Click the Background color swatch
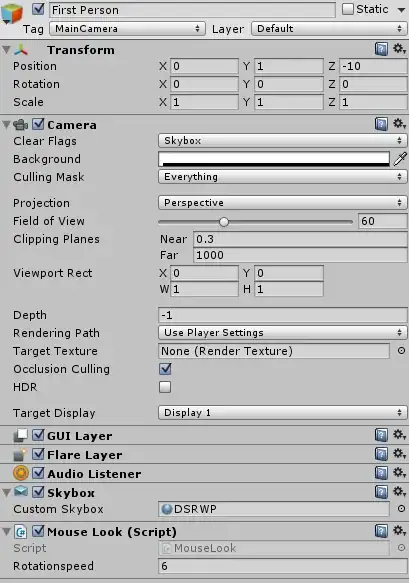Screen dimensions: 409x583 [x=274, y=159]
